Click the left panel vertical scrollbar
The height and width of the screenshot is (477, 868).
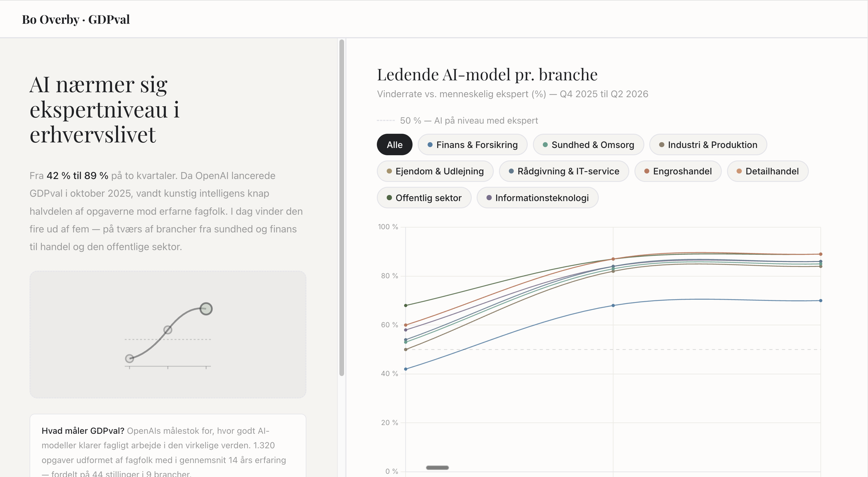[341, 207]
